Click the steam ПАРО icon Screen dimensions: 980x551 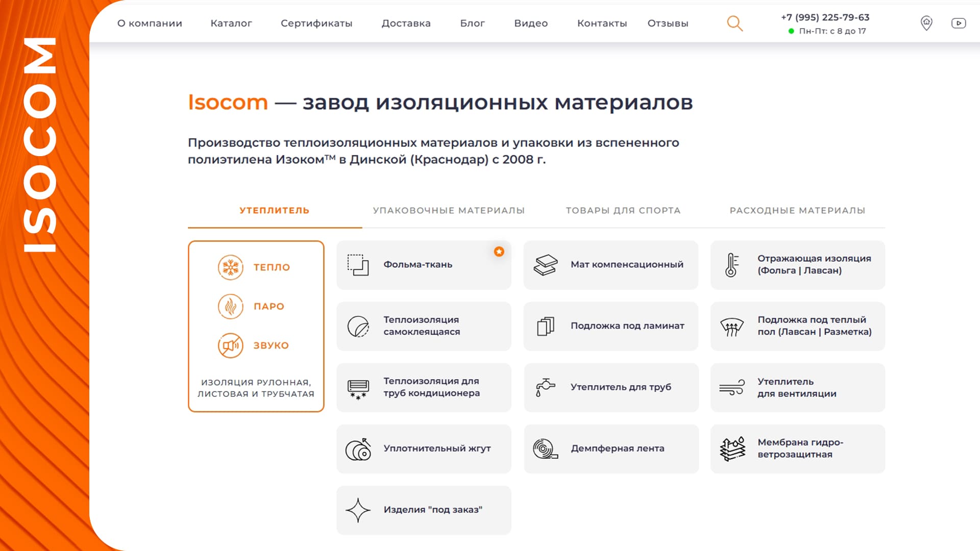[231, 307]
